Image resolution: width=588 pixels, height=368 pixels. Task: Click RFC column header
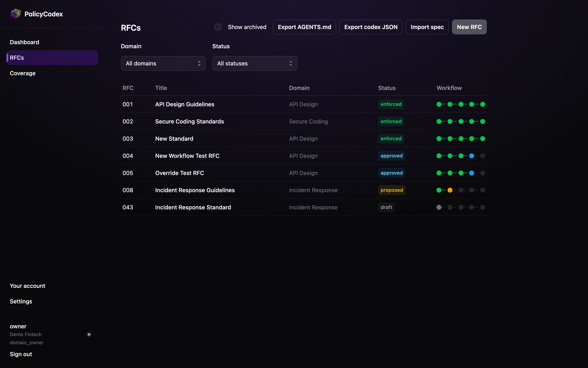pyautogui.click(x=128, y=88)
